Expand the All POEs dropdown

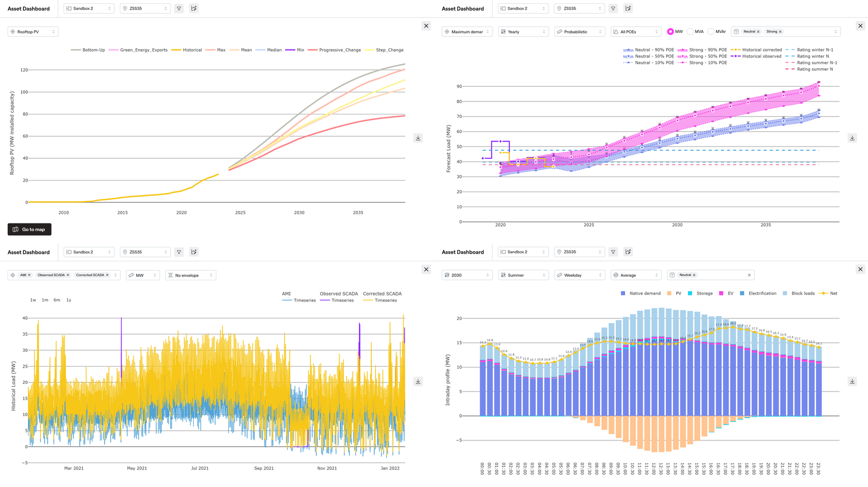(x=636, y=32)
